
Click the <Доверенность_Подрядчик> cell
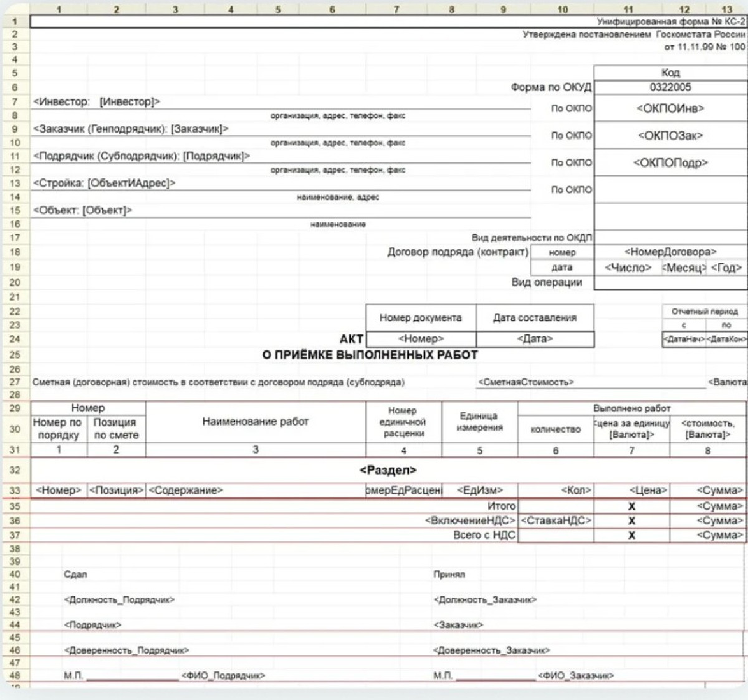coord(126,650)
